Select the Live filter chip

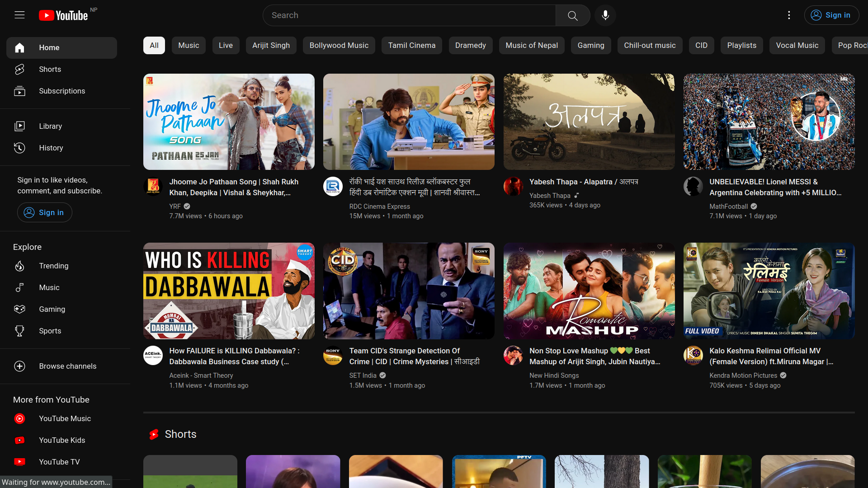click(226, 45)
